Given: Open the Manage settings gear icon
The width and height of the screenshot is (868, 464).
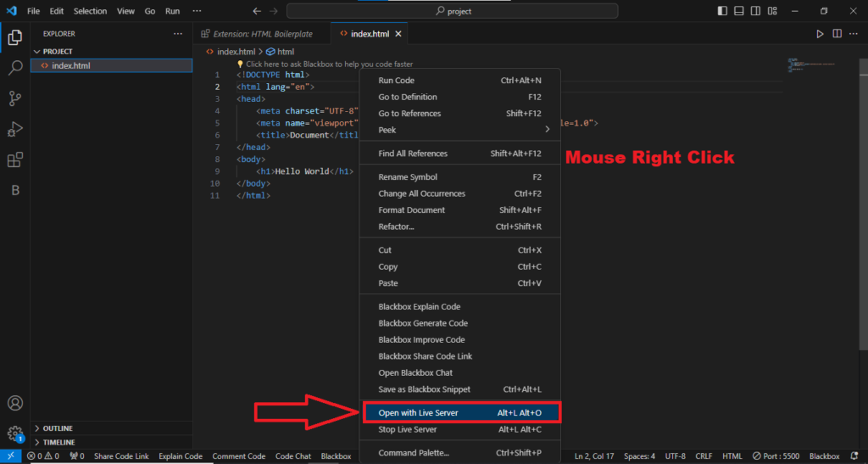Looking at the screenshot, I should coord(14,433).
